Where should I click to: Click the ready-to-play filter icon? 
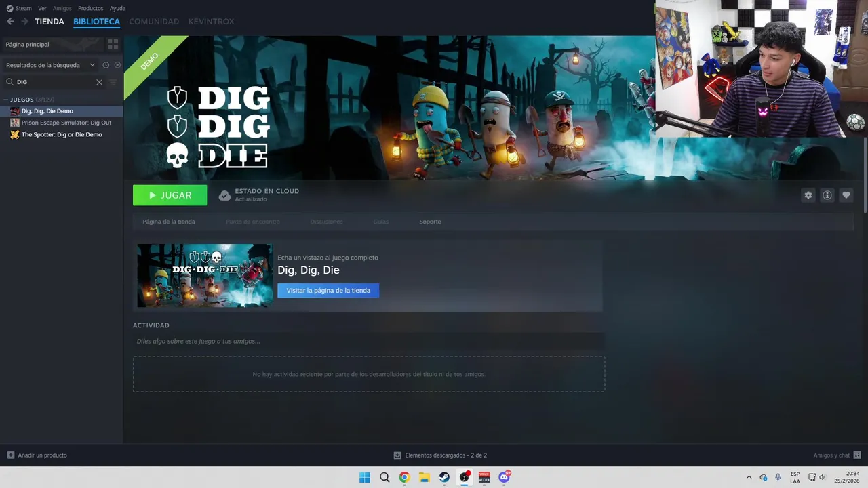(x=117, y=65)
